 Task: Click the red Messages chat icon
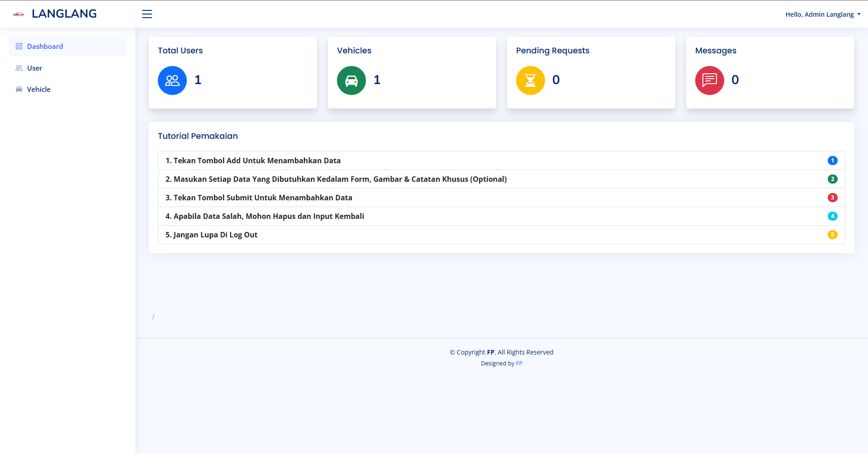710,80
